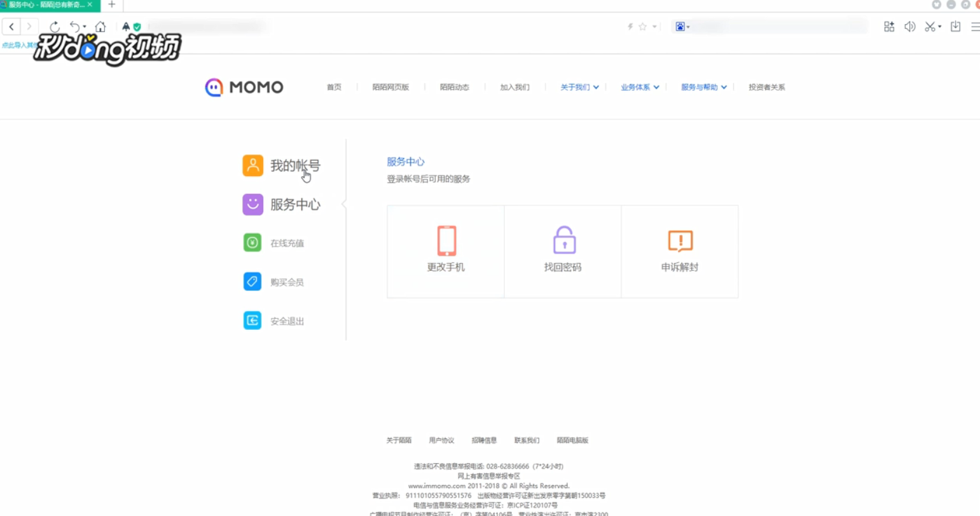The height and width of the screenshot is (516, 980).
Task: Click the 我的帐号 orange person icon
Action: point(252,165)
